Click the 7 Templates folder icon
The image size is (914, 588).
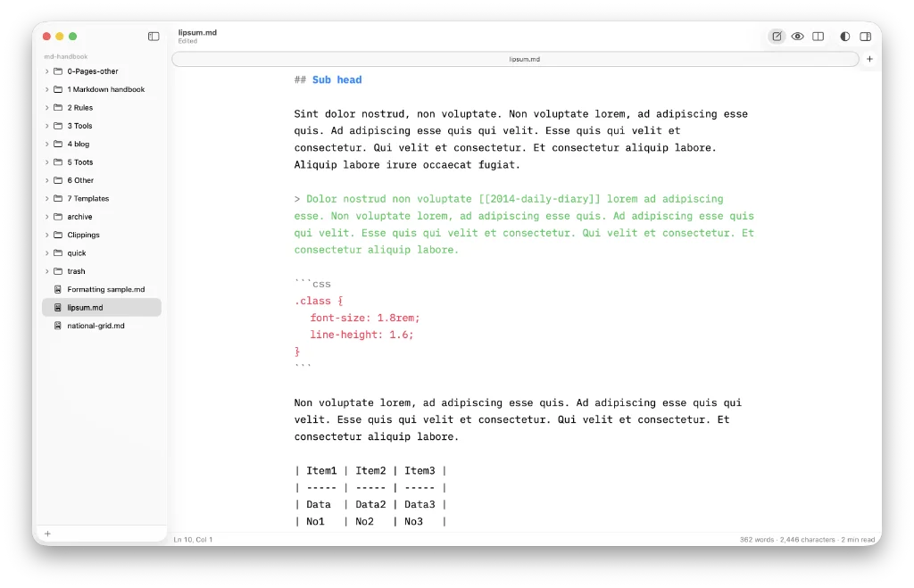pyautogui.click(x=58, y=199)
